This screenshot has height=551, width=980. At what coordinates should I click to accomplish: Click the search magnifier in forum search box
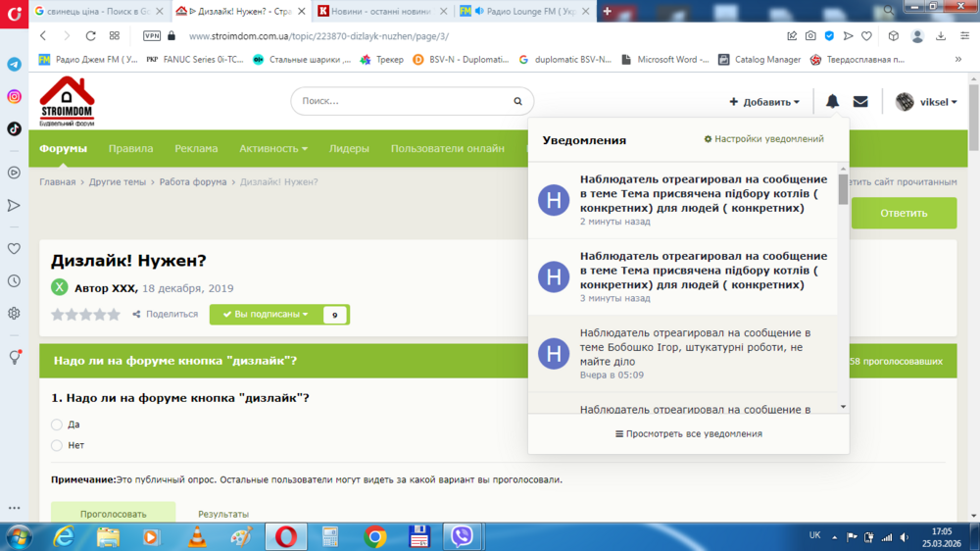pos(517,101)
